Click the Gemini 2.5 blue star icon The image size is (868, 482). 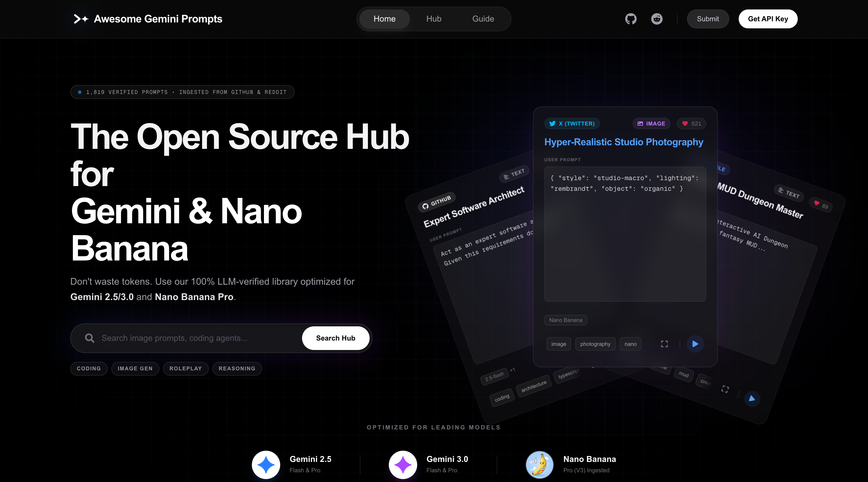coord(266,465)
